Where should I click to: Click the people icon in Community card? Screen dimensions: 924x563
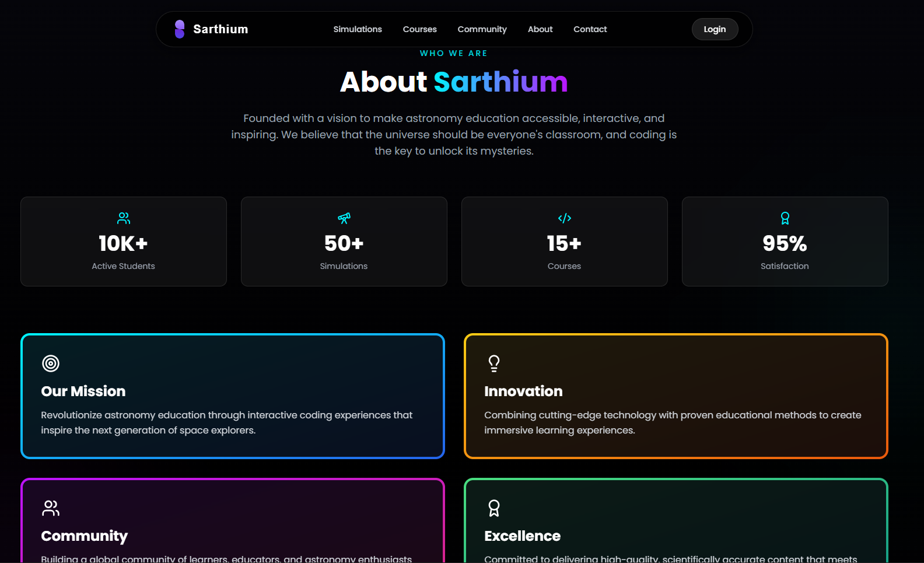(x=51, y=508)
